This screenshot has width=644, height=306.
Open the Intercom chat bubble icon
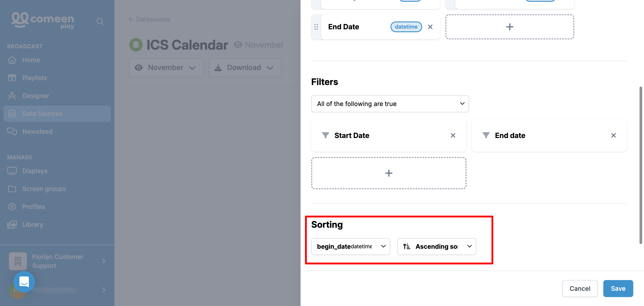point(24,282)
